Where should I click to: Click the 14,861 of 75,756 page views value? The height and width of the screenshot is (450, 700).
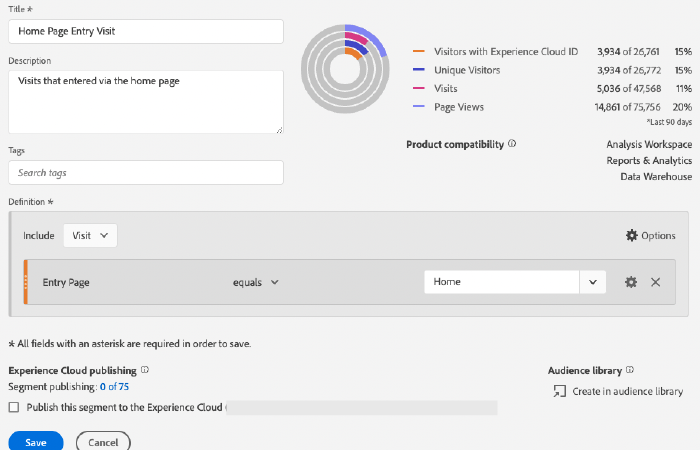point(627,107)
